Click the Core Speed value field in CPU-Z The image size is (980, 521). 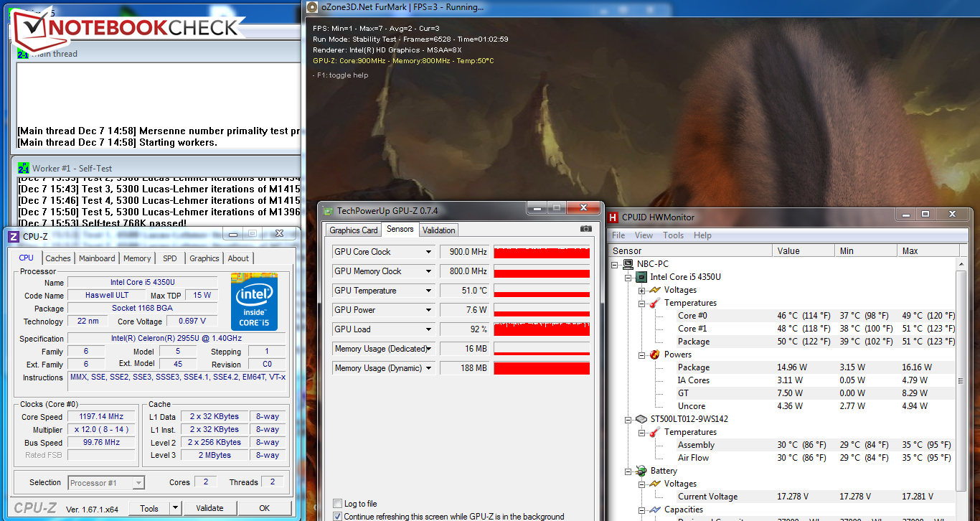(x=101, y=417)
